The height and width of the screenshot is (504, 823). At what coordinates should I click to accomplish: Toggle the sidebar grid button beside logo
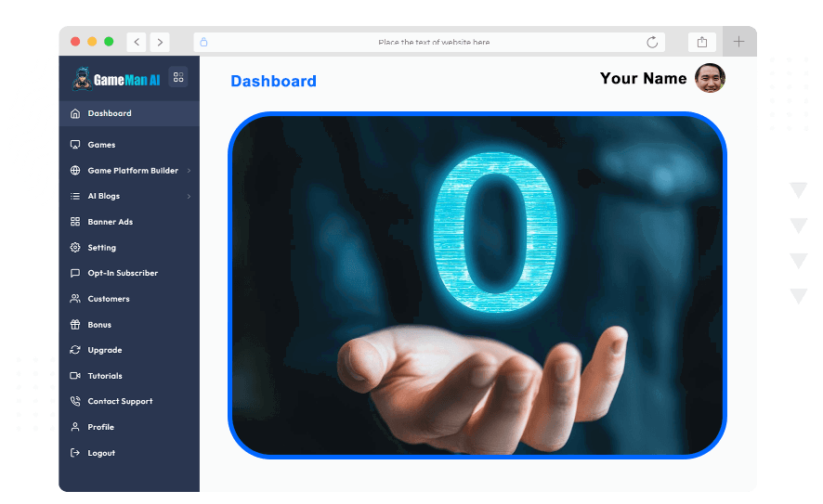click(x=178, y=77)
